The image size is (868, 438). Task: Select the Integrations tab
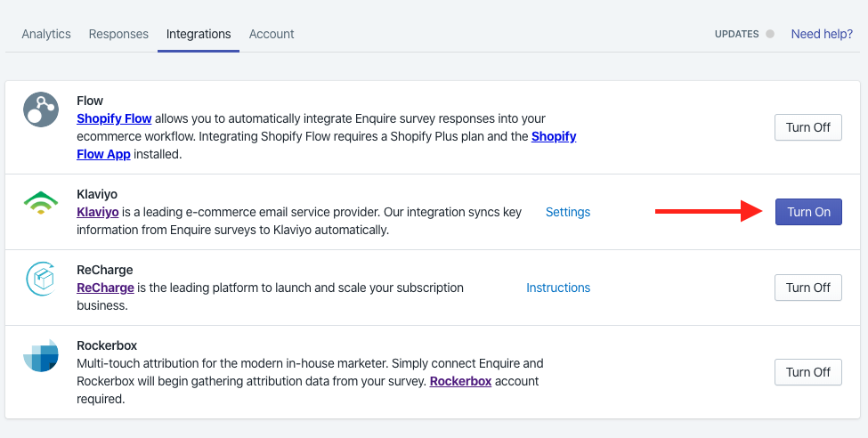199,34
